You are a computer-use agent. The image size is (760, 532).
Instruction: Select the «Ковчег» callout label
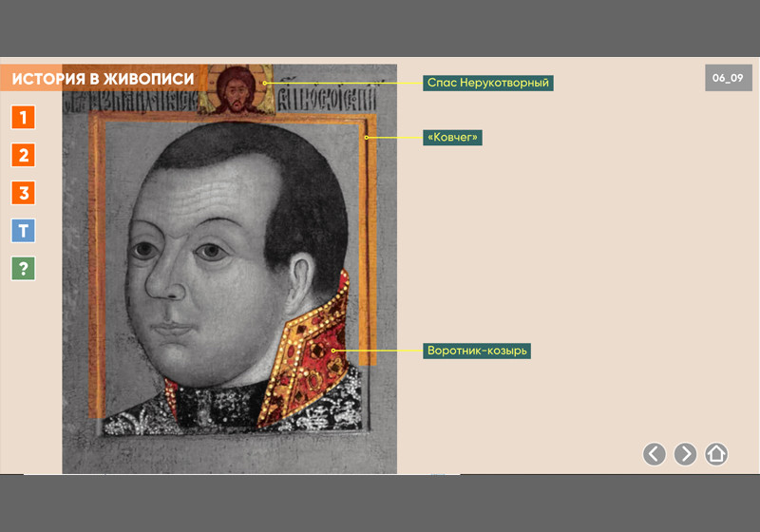453,138
